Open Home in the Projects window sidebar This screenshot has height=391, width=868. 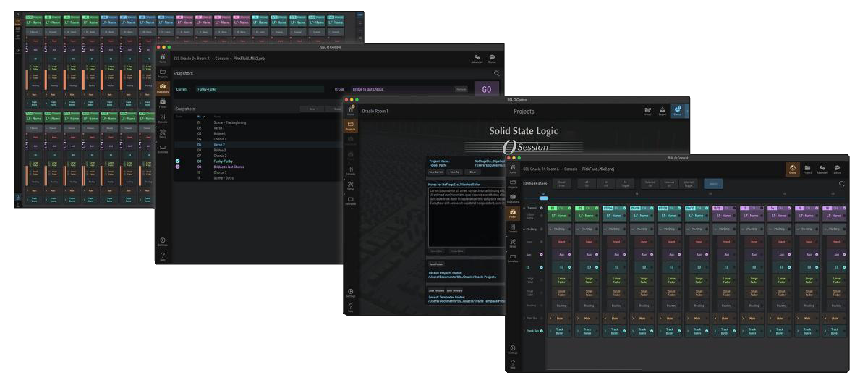click(x=351, y=111)
